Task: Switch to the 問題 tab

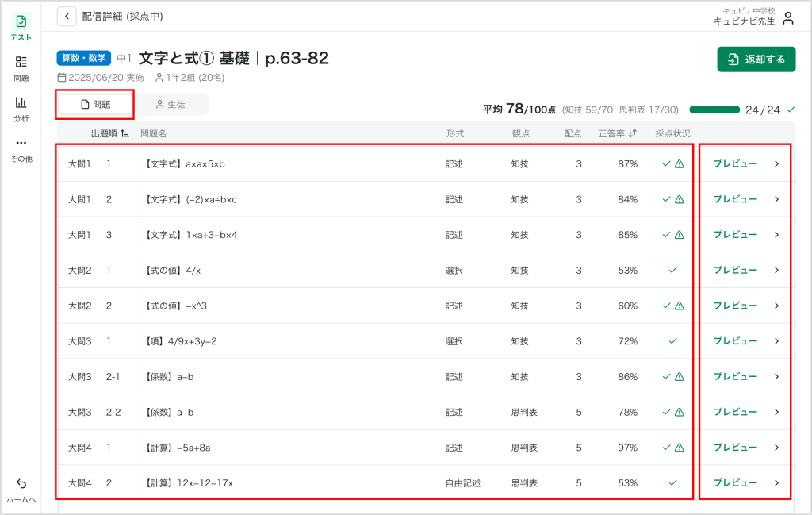Action: [96, 104]
